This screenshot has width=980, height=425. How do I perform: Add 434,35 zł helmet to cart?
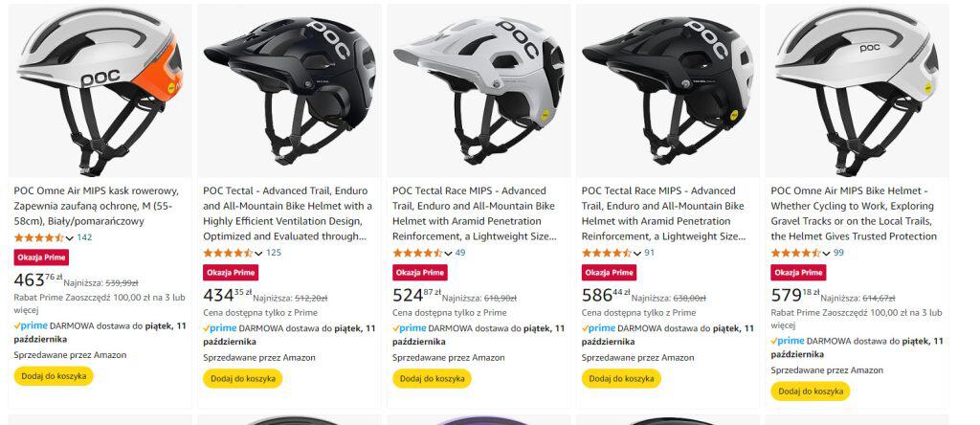pos(242,379)
